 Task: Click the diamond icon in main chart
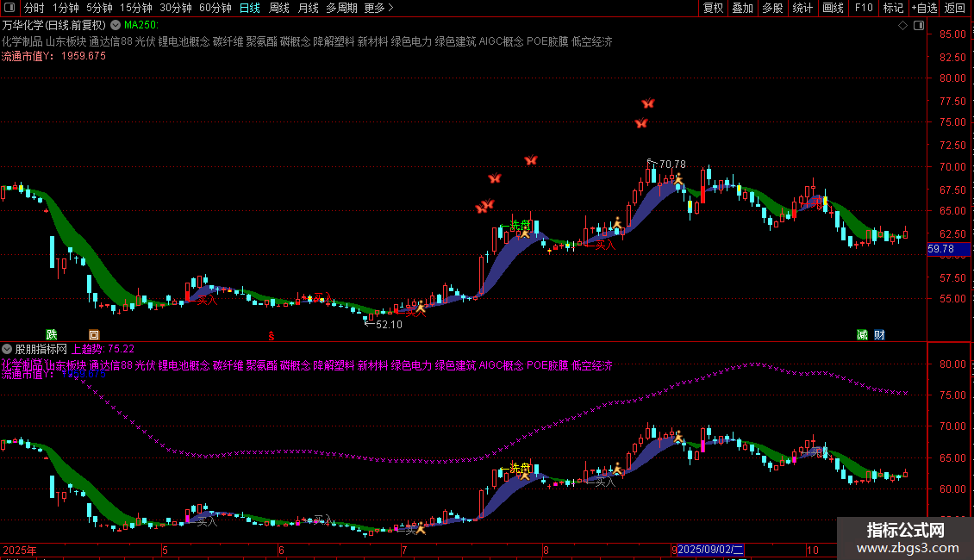(903, 26)
